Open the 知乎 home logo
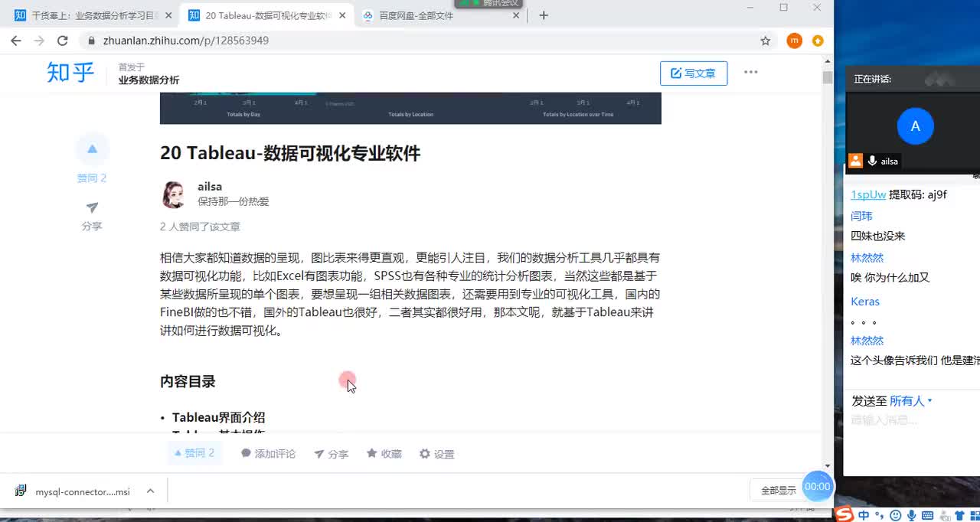Image resolution: width=980 pixels, height=522 pixels. point(70,73)
